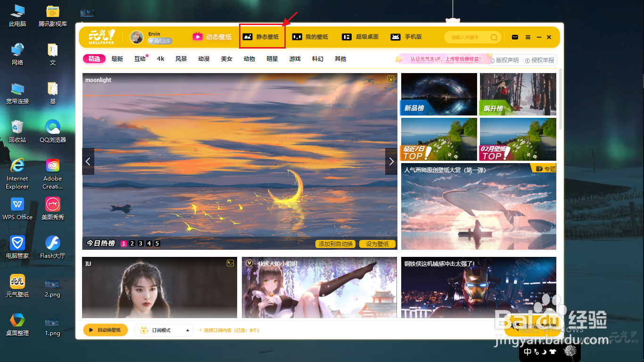Click the search magnifier icon
This screenshot has height=362, width=644.
pos(494,37)
